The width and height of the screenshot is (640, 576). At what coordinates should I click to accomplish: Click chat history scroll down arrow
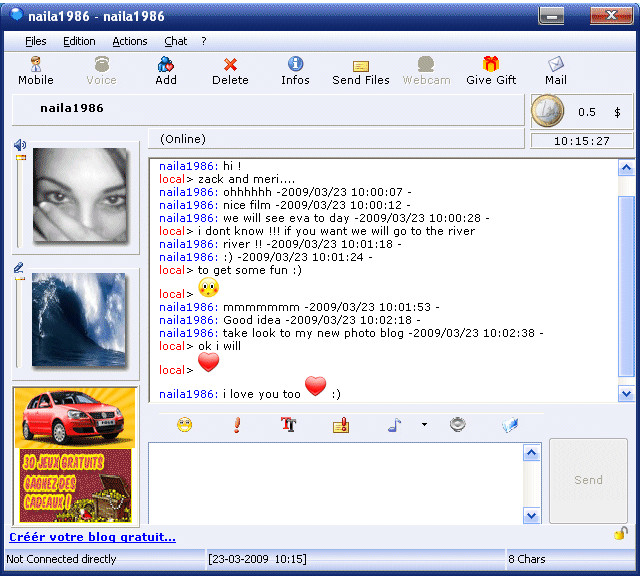[x=626, y=394]
